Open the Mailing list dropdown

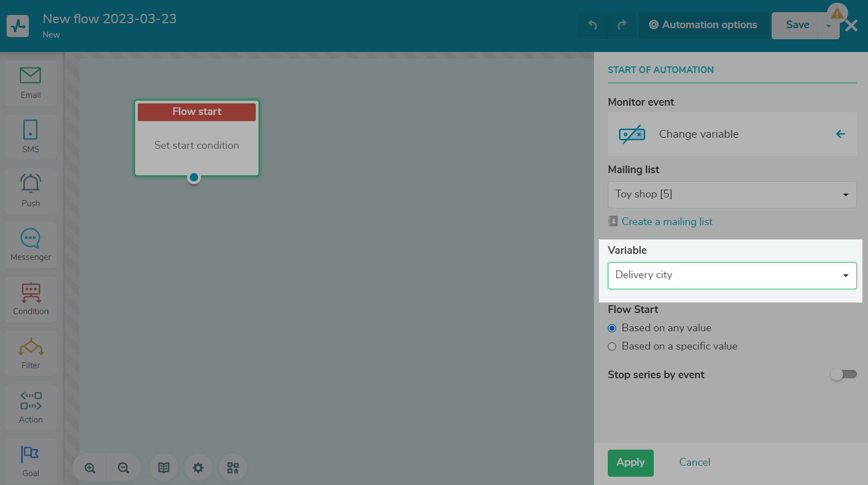(732, 195)
